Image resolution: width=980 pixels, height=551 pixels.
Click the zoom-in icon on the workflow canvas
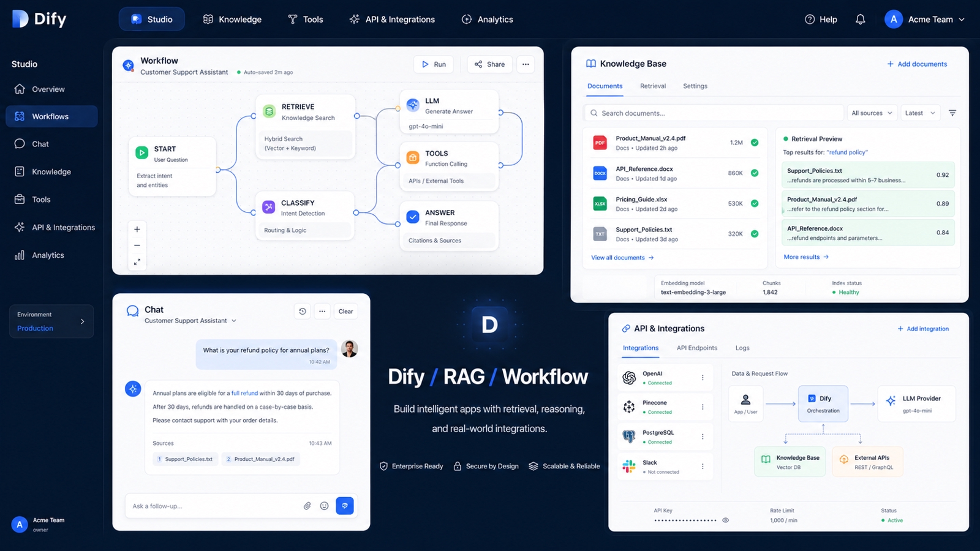(137, 228)
